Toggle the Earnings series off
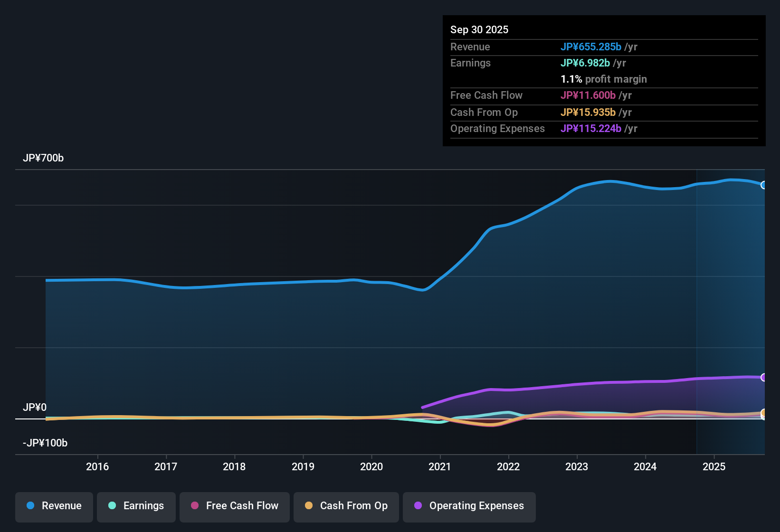 click(x=136, y=506)
